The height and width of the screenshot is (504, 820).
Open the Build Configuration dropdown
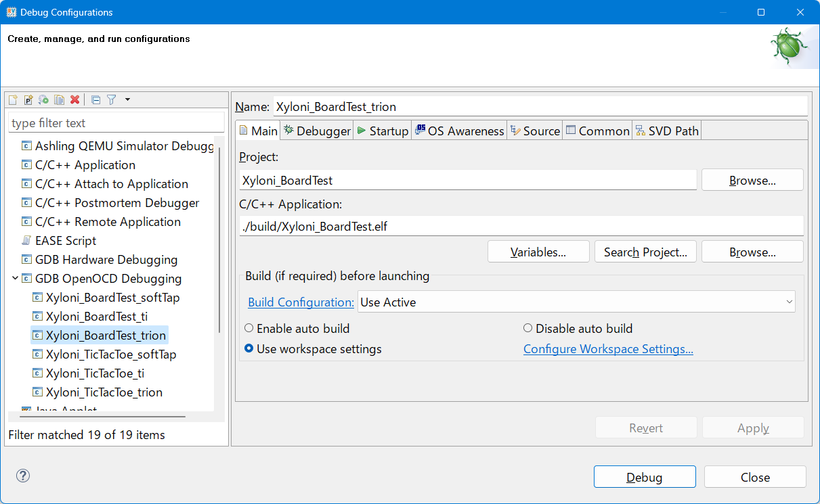576,302
